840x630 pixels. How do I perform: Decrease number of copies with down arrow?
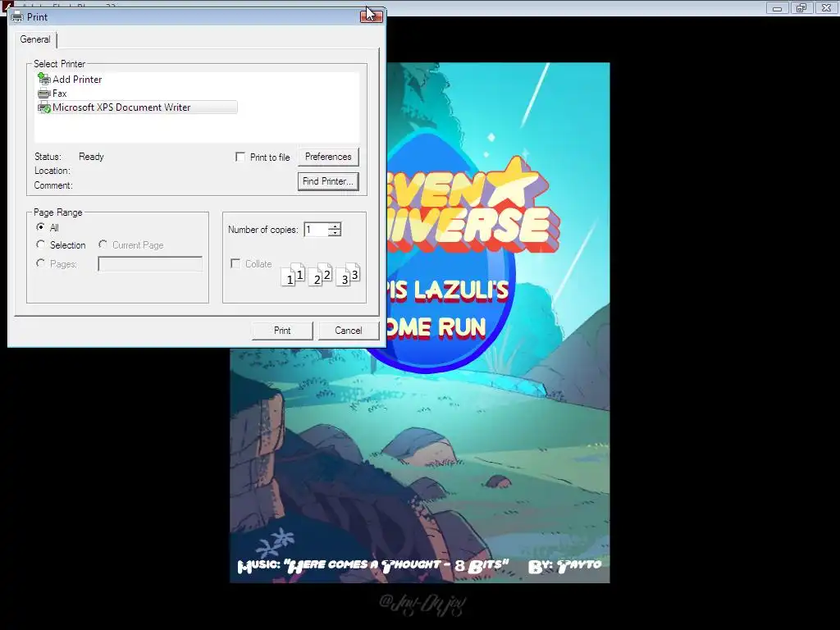point(335,233)
